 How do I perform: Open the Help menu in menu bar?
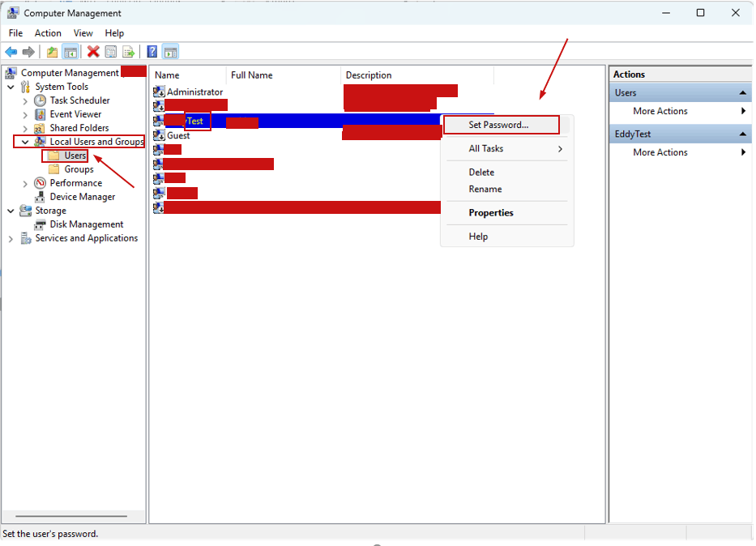coord(114,33)
